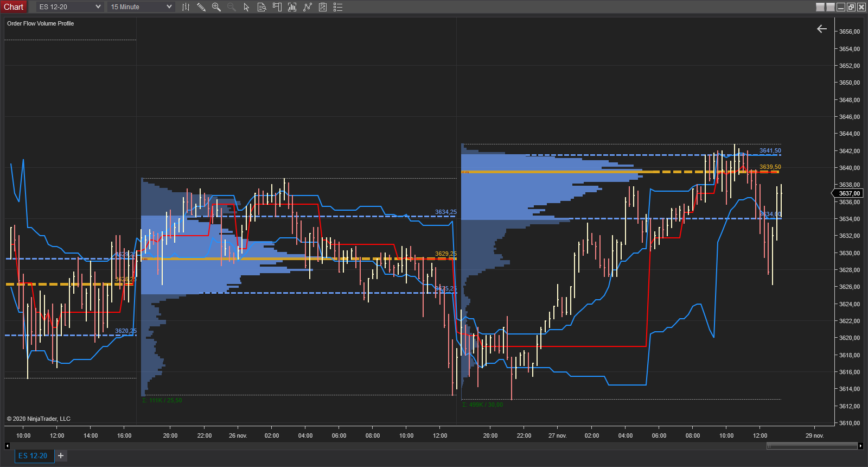Viewport: 868px width, 467px height.
Task: Click the horizontal scrollbar thumb
Action: (x=812, y=446)
